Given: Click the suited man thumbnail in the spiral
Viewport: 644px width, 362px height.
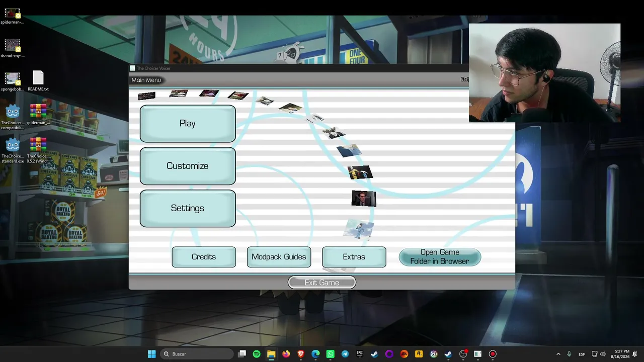Looking at the screenshot, I should 364,199.
